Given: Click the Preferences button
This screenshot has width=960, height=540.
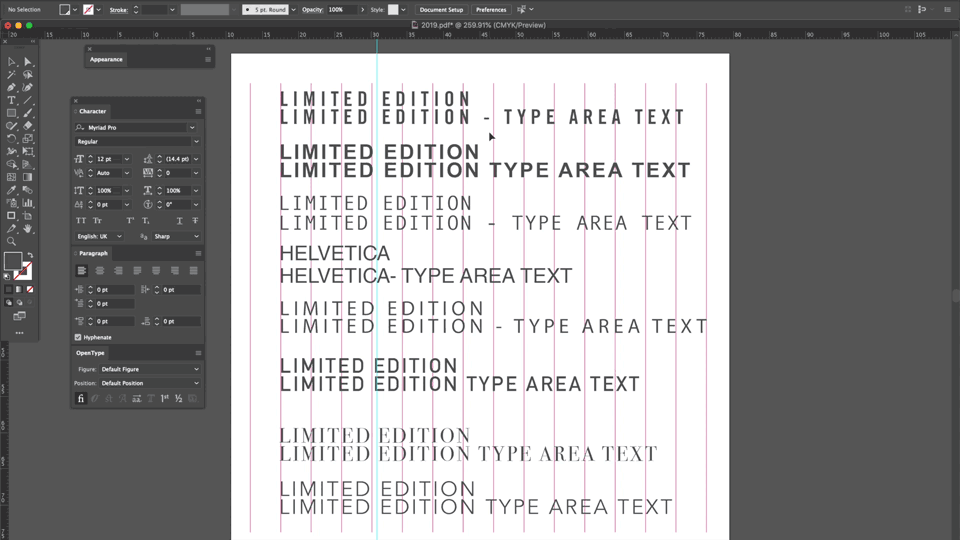Looking at the screenshot, I should (491, 10).
